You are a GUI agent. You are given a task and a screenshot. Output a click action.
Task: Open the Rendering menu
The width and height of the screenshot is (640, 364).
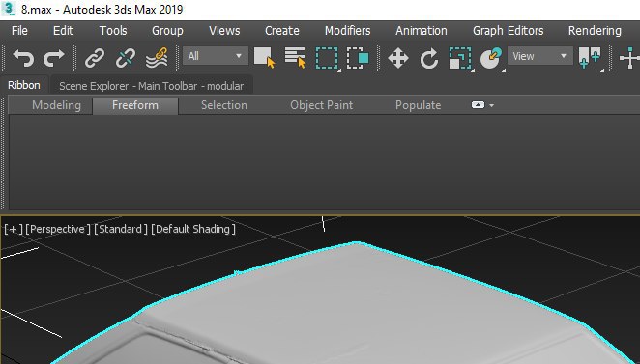[x=595, y=31]
